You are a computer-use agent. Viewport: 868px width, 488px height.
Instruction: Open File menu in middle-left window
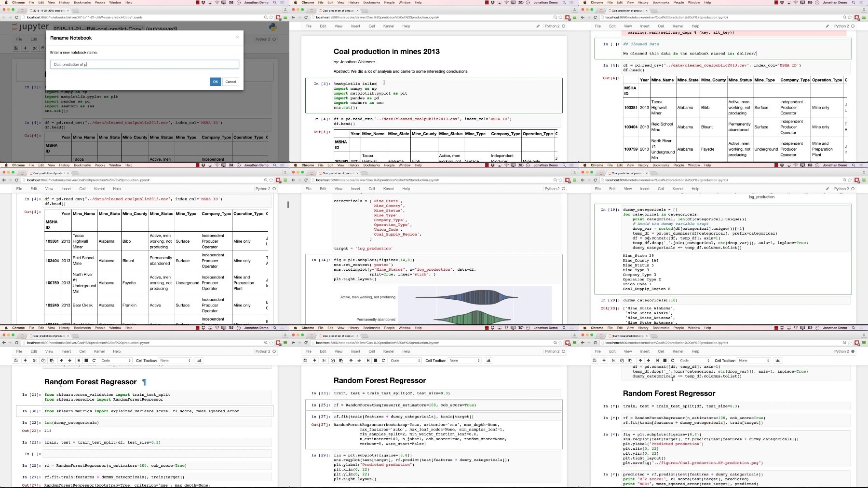tap(19, 189)
